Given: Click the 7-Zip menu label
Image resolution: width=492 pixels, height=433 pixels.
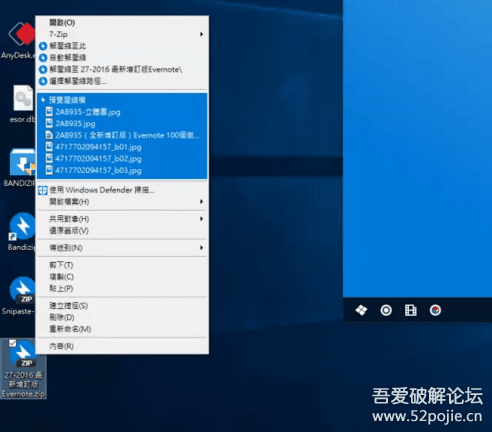Looking at the screenshot, I should pyautogui.click(x=58, y=34).
